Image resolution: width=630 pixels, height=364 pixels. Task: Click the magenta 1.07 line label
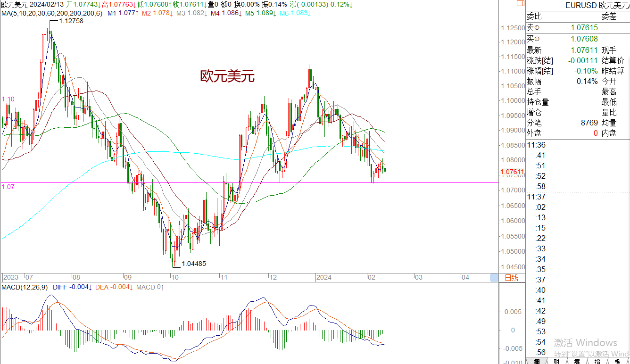pos(8,187)
